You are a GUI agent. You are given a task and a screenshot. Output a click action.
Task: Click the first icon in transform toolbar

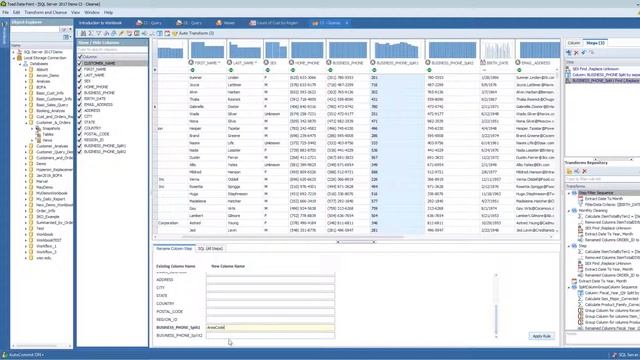pos(83,33)
